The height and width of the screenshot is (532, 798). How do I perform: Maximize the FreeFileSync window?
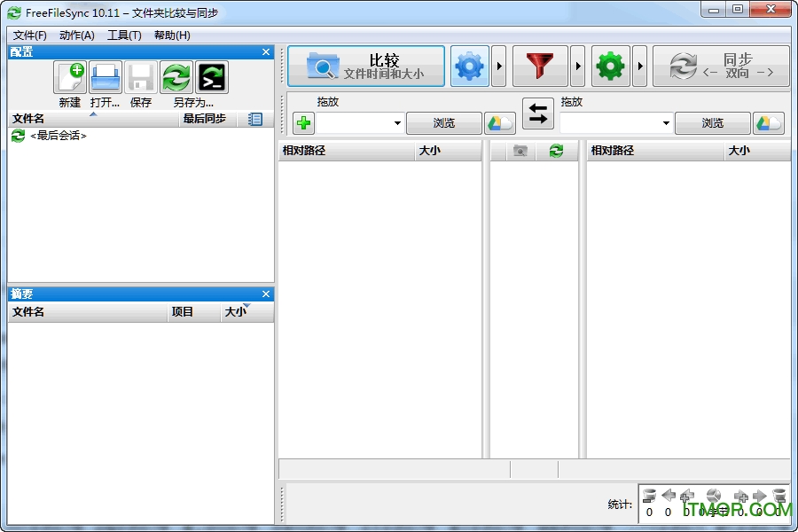pyautogui.click(x=738, y=10)
